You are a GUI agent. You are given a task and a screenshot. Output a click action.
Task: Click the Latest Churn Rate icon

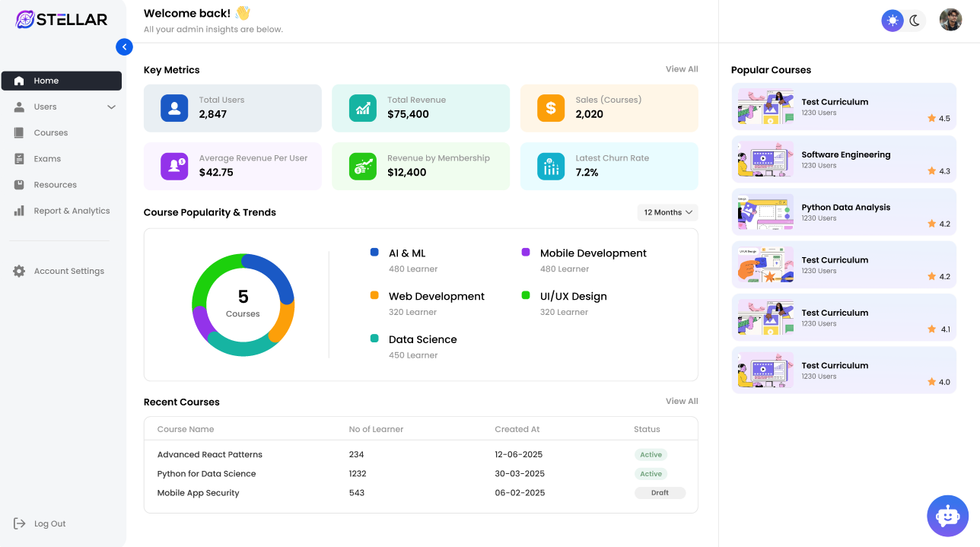pos(551,167)
